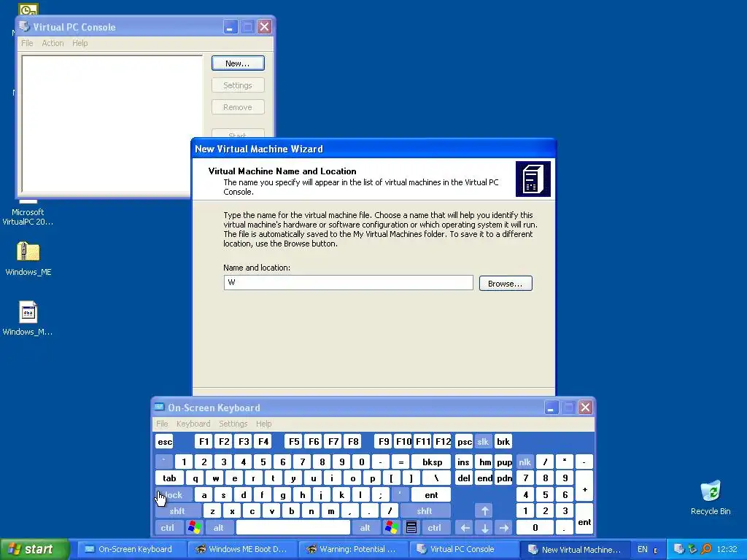
Task: Click Remove button in Virtual PC Console
Action: click(x=238, y=107)
